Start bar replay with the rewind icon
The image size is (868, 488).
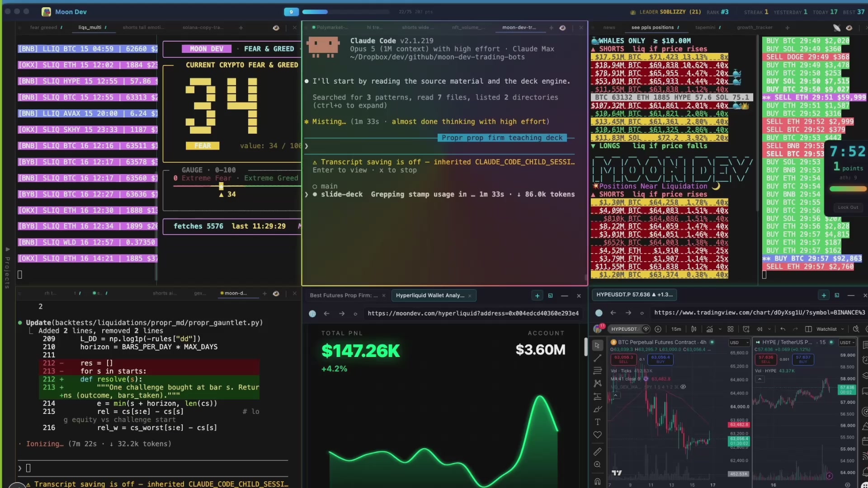[759, 329]
